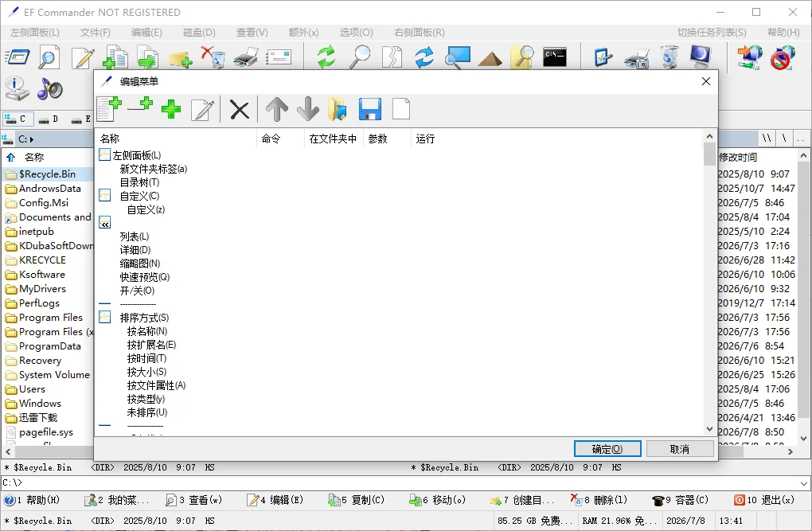The width and height of the screenshot is (812, 531).
Task: Click the create new folder icon
Action: pyautogui.click(x=180, y=59)
